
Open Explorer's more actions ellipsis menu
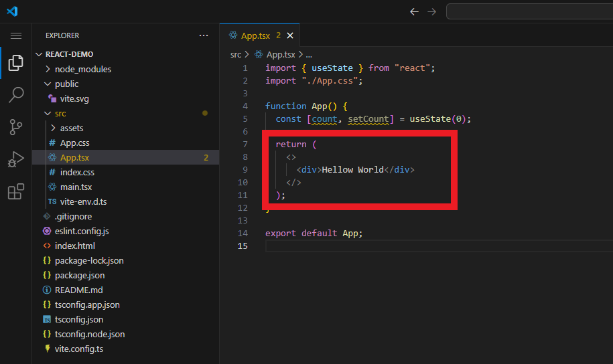(204, 35)
